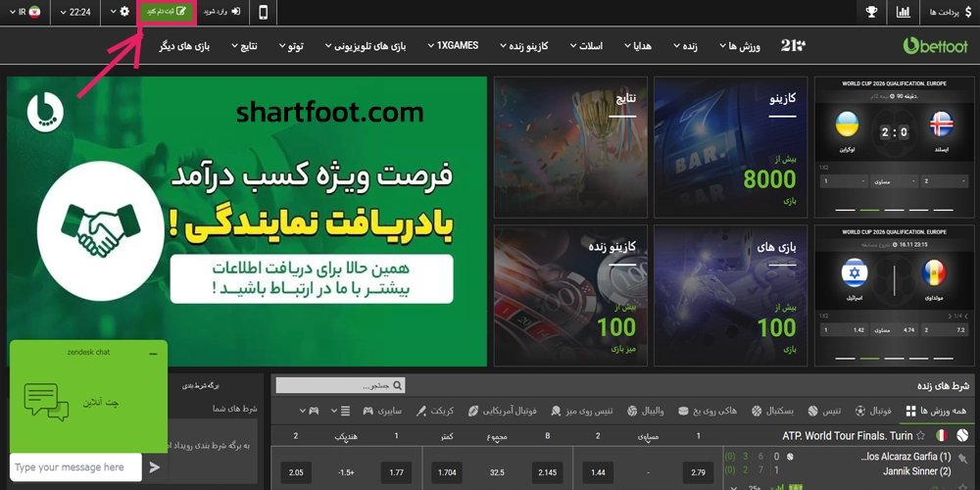Image resolution: width=980 pixels, height=490 pixels.
Task: Click the Italy flag beside ATP Turin
Action: tap(941, 435)
